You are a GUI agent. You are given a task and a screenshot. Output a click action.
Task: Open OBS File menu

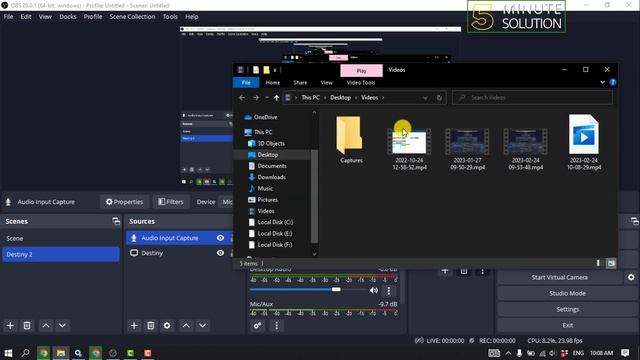[x=8, y=17]
